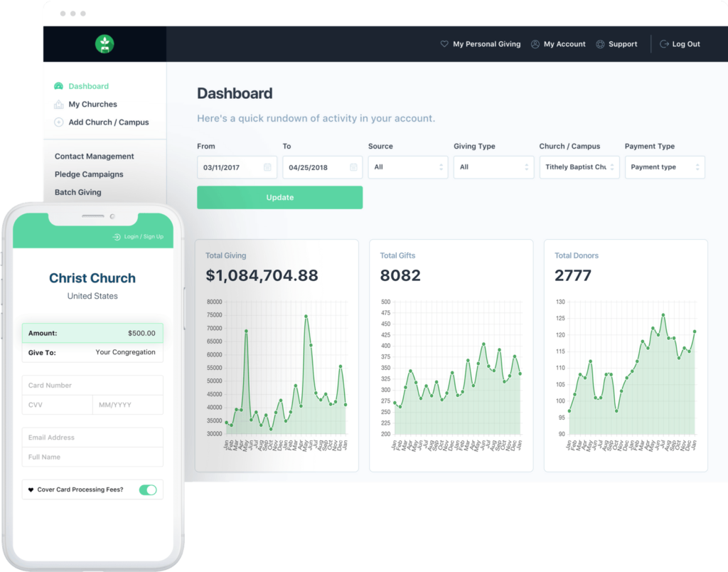
Task: Open the calendar picker in the To field
Action: click(x=353, y=167)
